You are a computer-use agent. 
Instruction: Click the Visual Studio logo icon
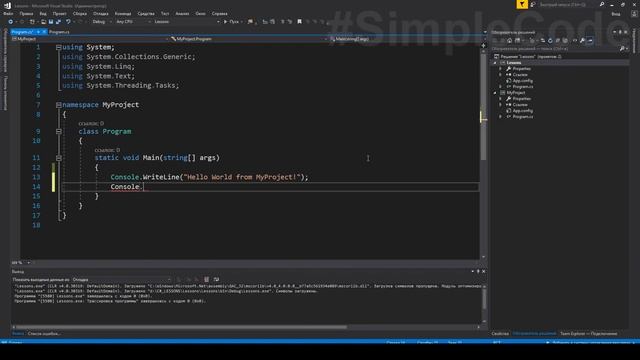coord(7,5)
